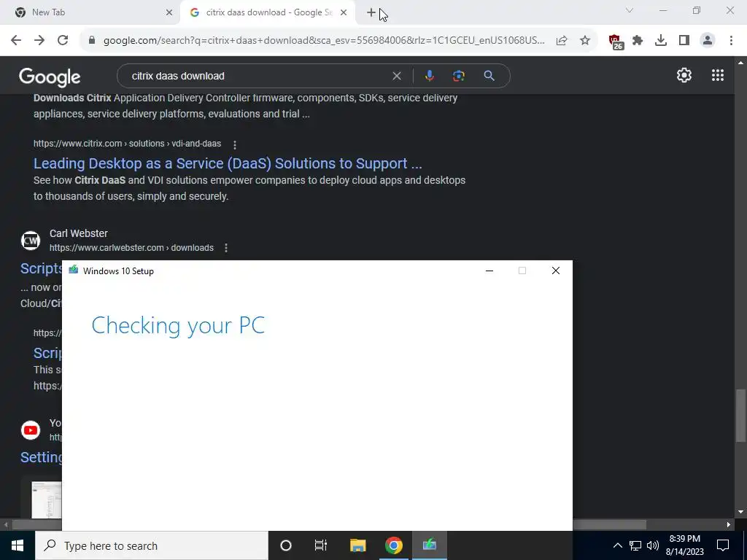View site information via the lock icon
747x560 pixels.
92,41
